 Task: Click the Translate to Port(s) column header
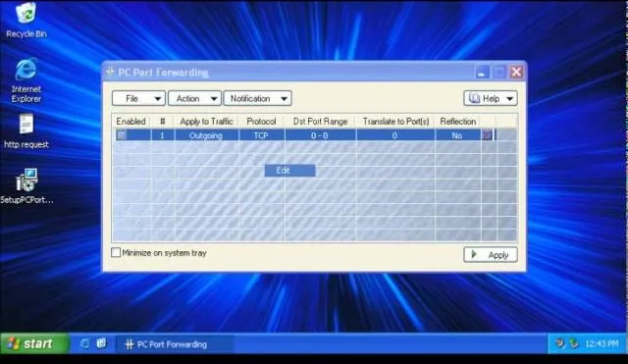(395, 122)
